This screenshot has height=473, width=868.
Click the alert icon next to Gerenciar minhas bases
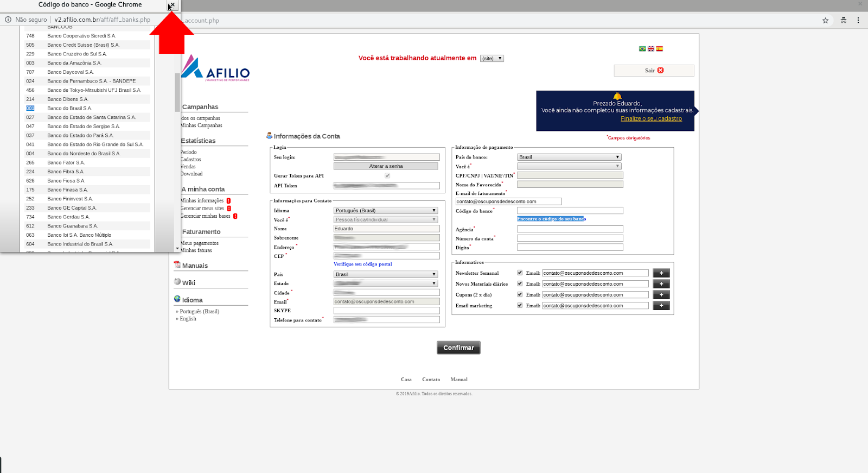coord(235,216)
